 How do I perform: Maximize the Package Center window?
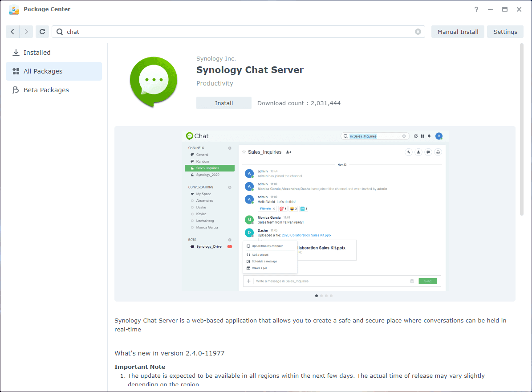point(504,9)
